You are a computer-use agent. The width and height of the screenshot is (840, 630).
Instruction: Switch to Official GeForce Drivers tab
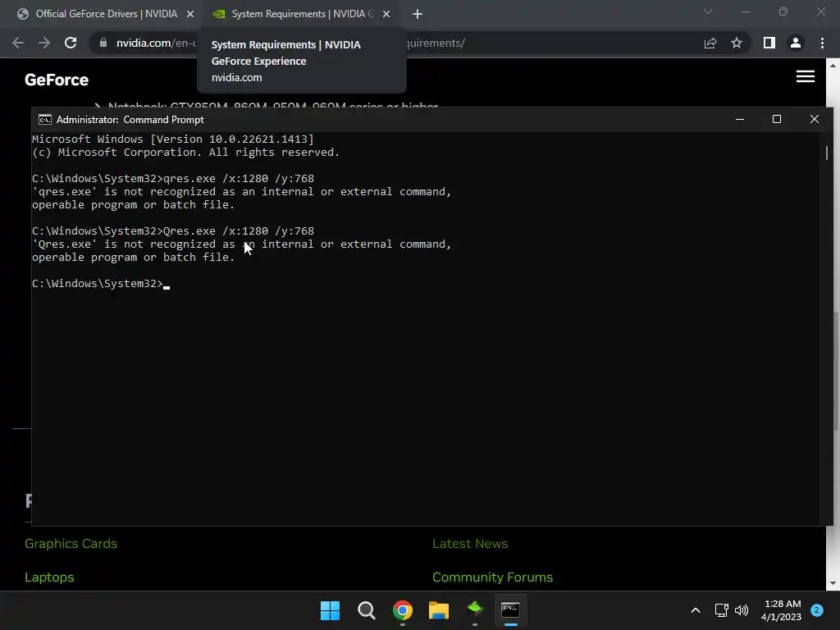tap(106, 14)
